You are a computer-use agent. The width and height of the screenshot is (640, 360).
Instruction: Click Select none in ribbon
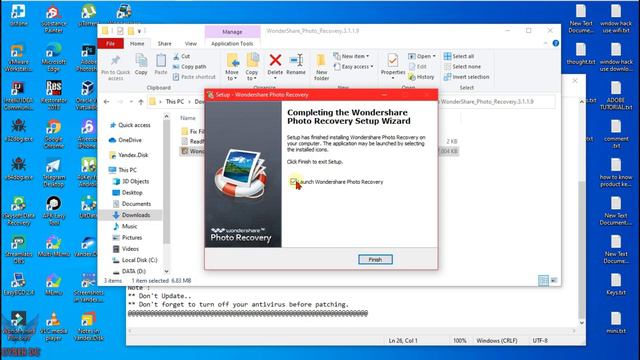pyautogui.click(x=462, y=67)
